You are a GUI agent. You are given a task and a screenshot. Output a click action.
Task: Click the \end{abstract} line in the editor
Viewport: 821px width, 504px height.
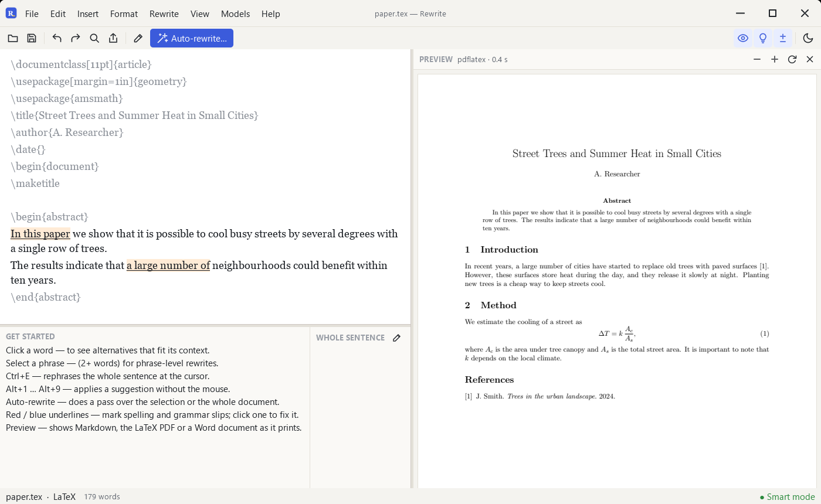point(46,297)
